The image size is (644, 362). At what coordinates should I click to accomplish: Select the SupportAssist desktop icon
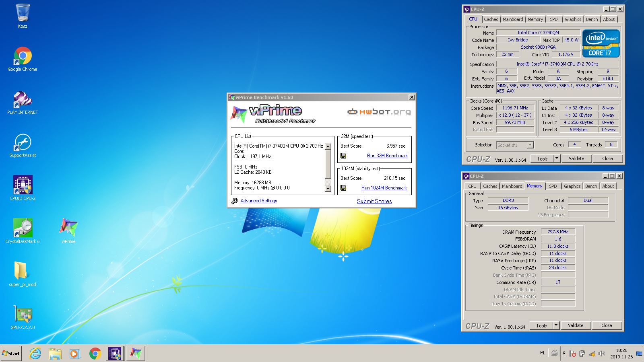(23, 145)
